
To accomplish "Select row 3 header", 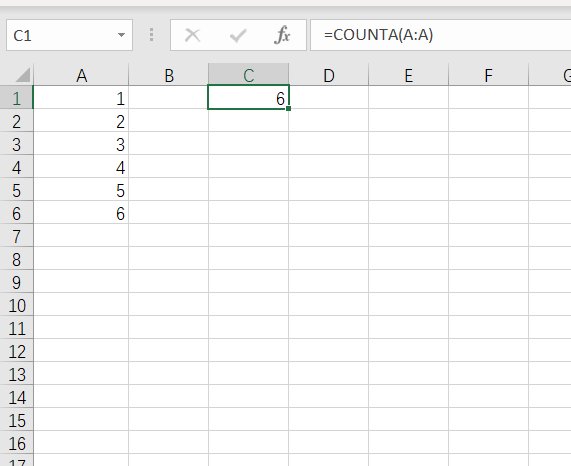I will pyautogui.click(x=16, y=143).
